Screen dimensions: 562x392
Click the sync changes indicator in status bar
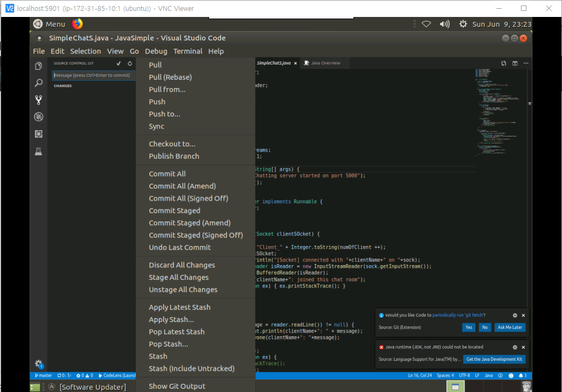coord(64,376)
